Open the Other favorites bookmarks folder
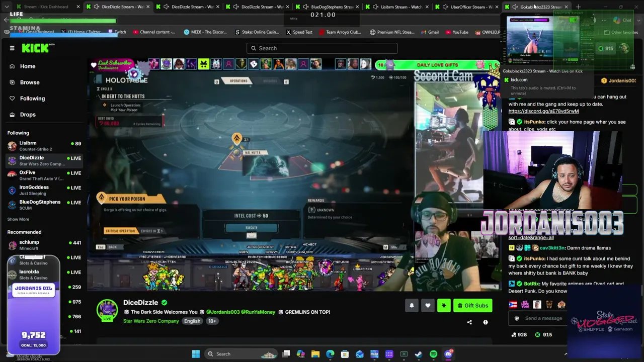 tap(620, 32)
